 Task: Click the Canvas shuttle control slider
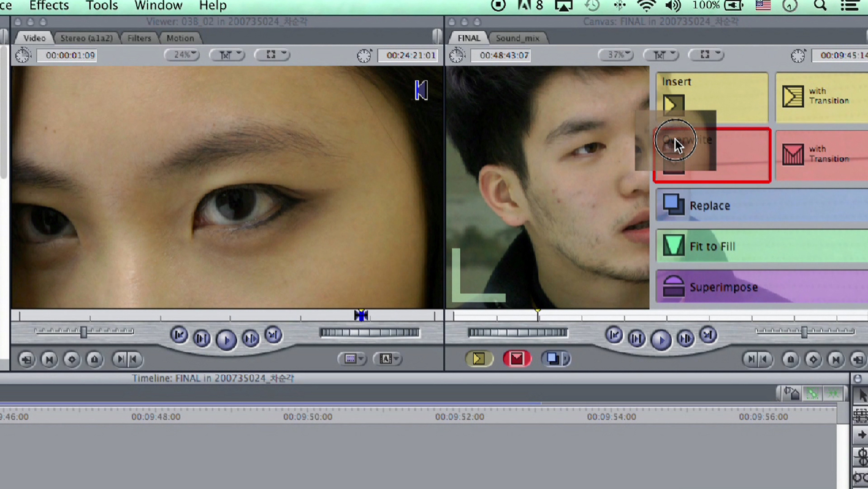[805, 332]
